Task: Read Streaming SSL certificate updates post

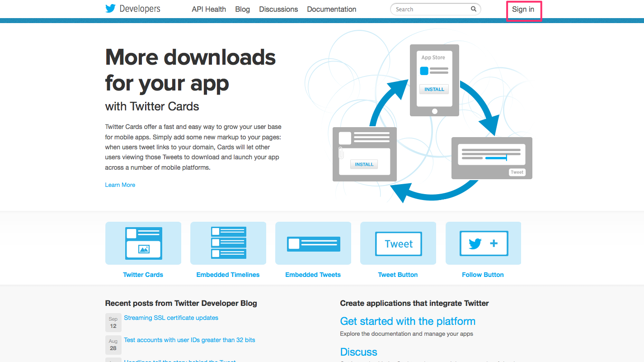Action: 171,318
